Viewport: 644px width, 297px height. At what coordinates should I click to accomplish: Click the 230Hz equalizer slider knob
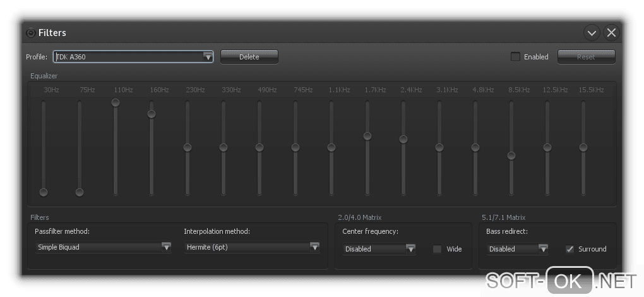coord(188,147)
